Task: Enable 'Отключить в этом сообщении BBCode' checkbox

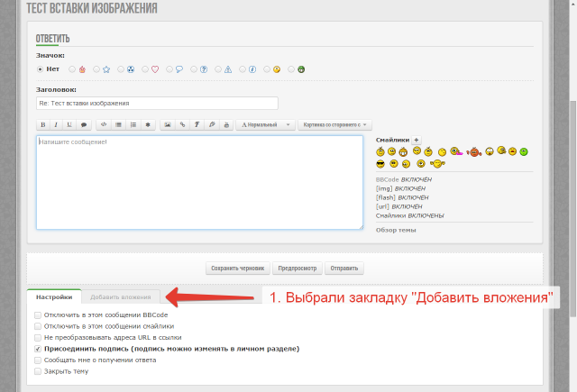Action: tap(38, 315)
